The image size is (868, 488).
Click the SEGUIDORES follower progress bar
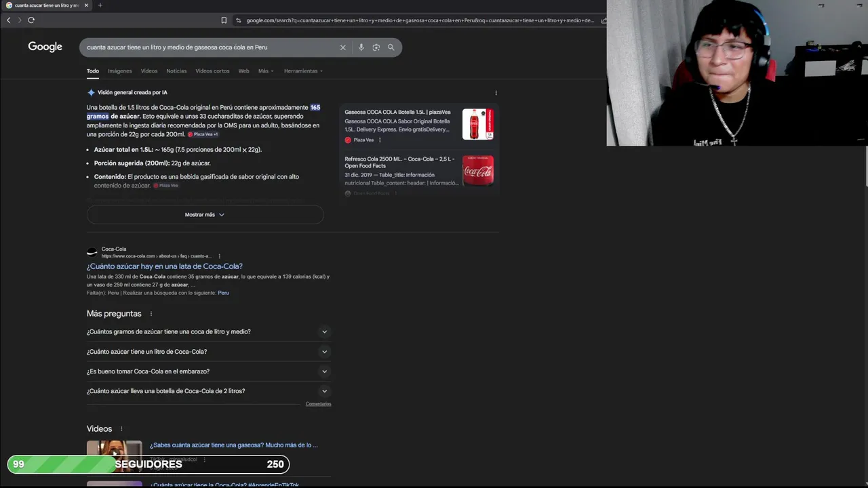pyautogui.click(x=149, y=464)
